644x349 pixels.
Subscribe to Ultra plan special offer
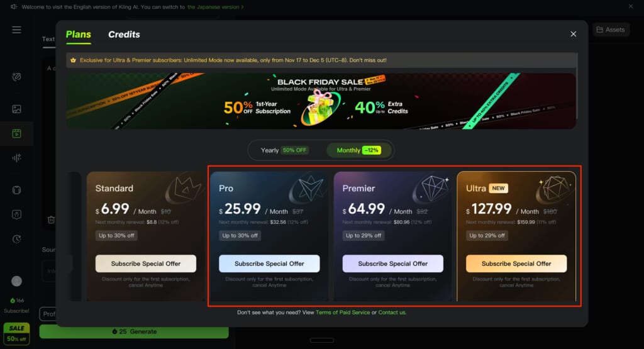tap(516, 263)
